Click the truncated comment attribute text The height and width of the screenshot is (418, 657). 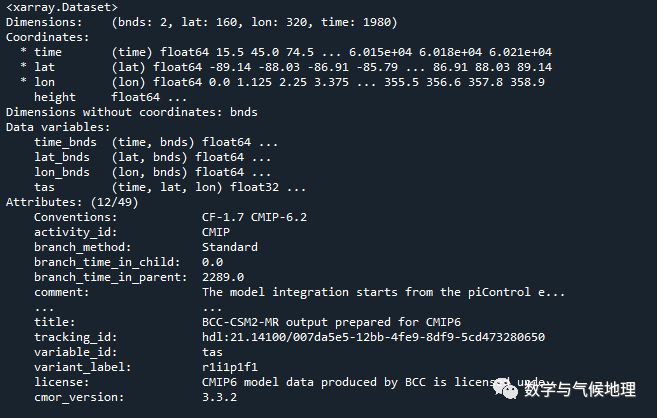(x=383, y=292)
